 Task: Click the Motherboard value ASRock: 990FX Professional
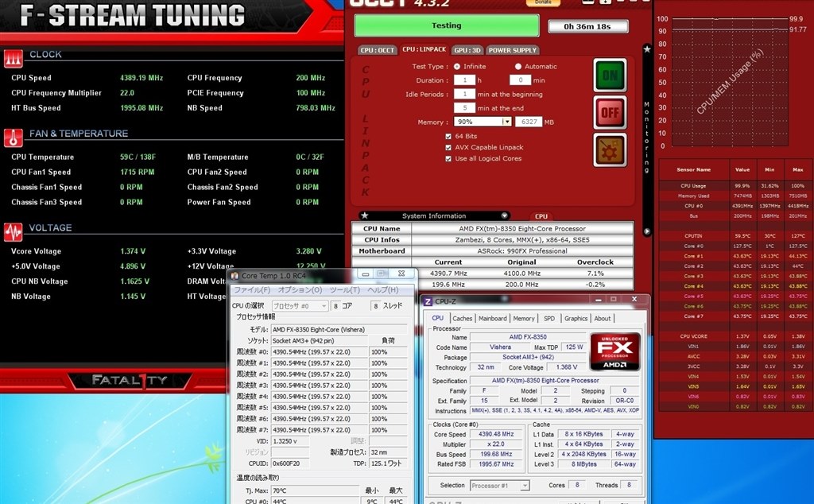(x=522, y=251)
